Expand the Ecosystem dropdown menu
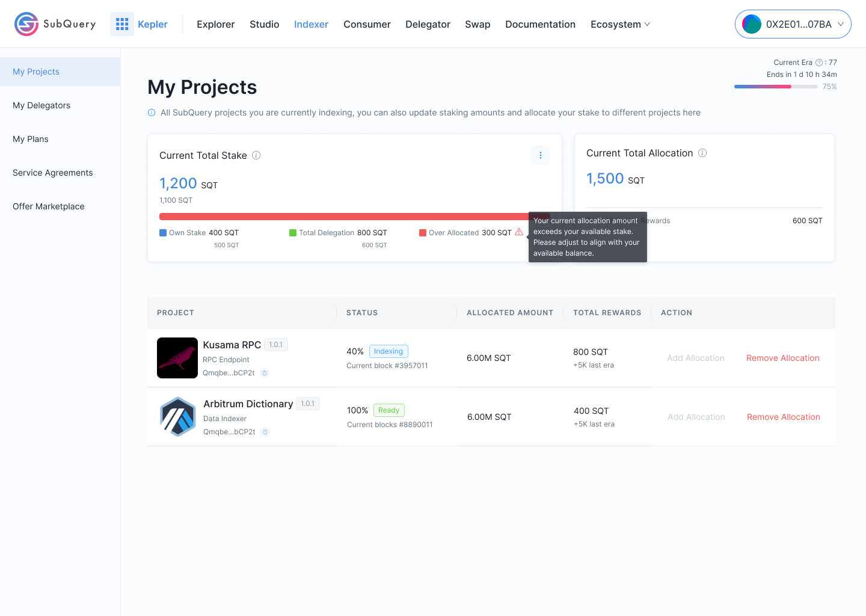 (620, 24)
